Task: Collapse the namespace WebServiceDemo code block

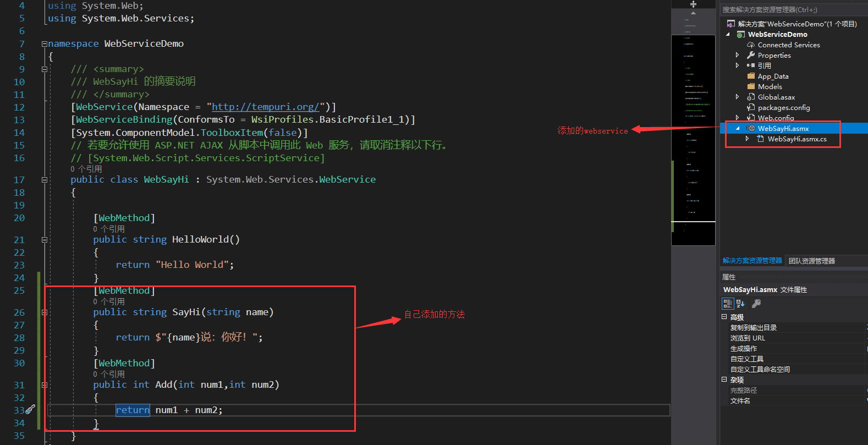Action: tap(45, 43)
